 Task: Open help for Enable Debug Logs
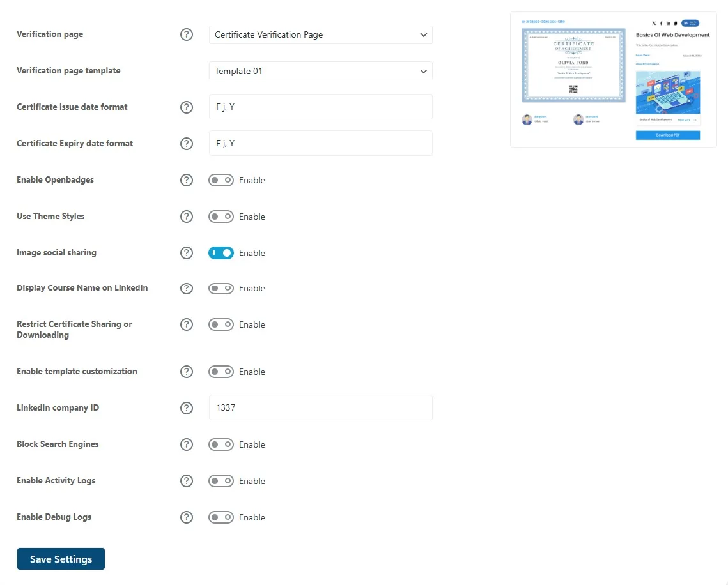186,517
